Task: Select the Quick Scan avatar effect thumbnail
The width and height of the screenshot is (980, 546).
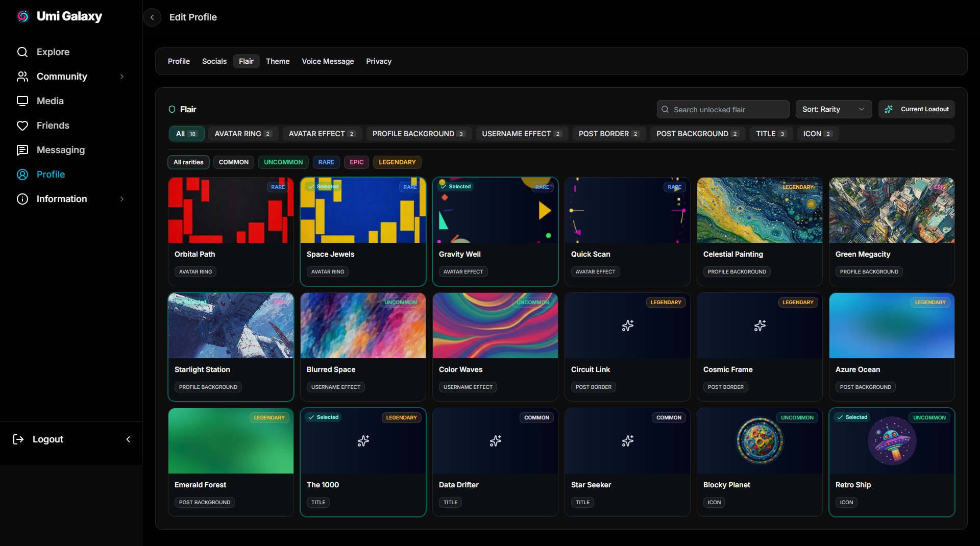Action: point(628,210)
